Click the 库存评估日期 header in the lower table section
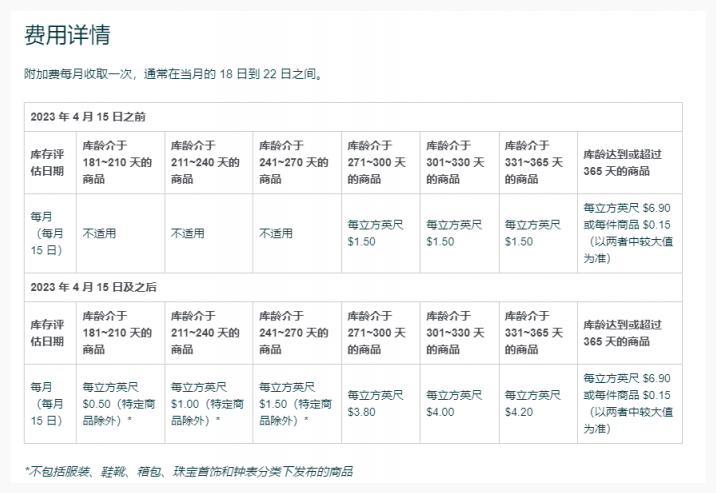 (50, 333)
